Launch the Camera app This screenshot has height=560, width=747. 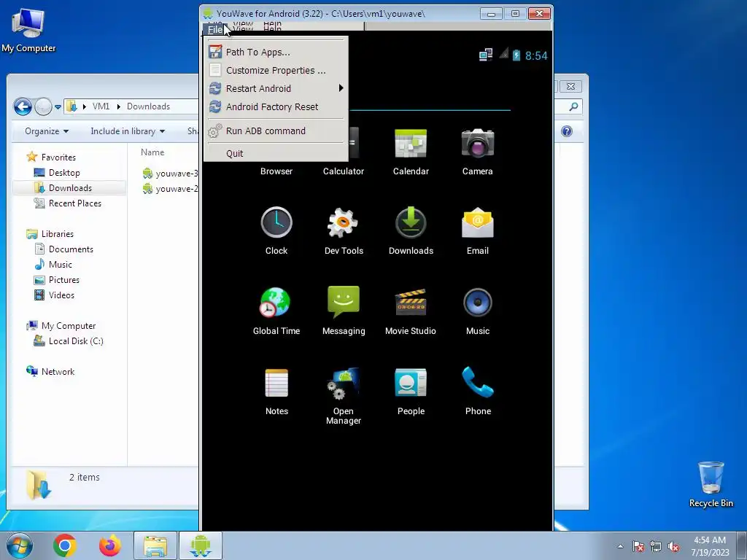coord(477,152)
